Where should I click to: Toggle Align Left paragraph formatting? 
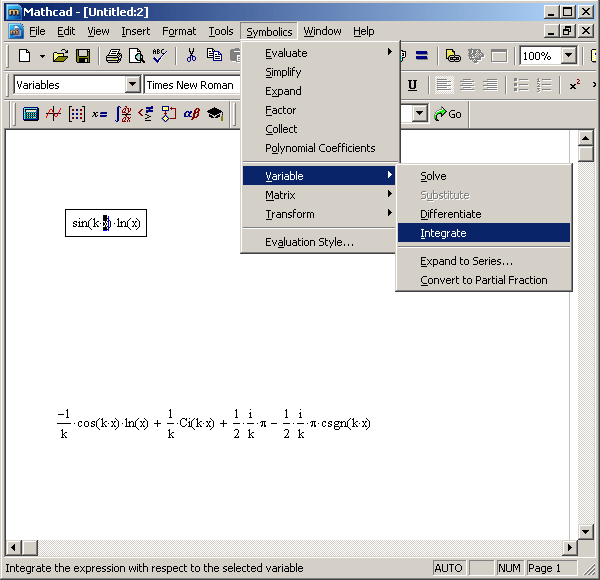point(444,85)
